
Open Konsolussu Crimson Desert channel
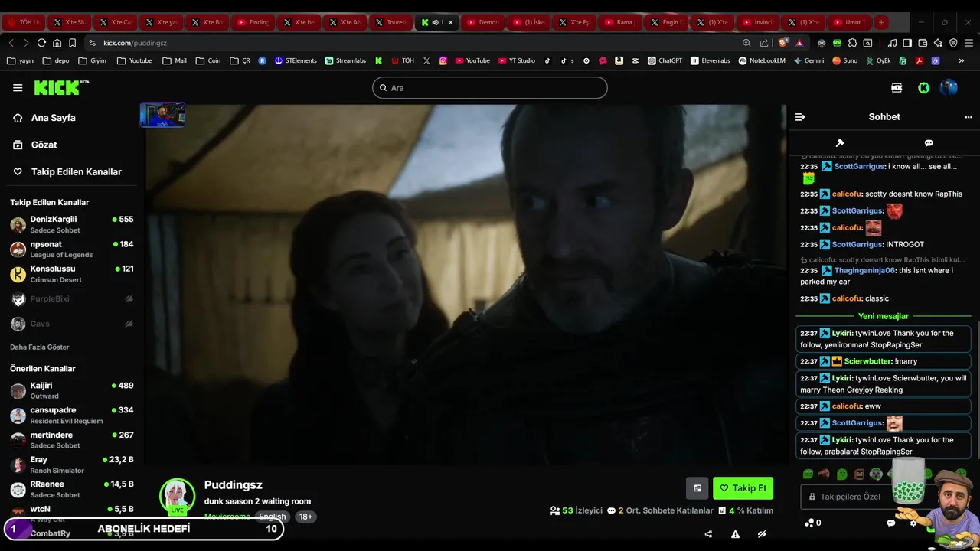pos(72,274)
